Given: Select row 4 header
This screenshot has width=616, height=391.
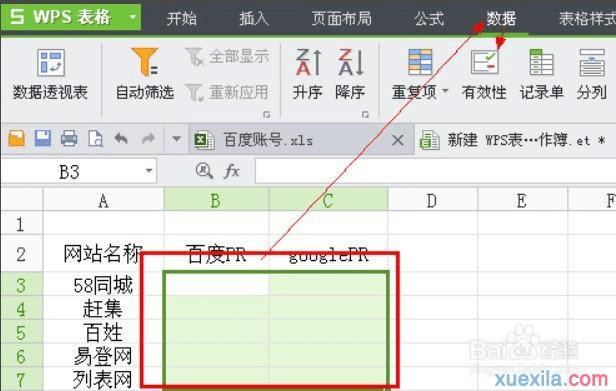Looking at the screenshot, I should point(21,308).
